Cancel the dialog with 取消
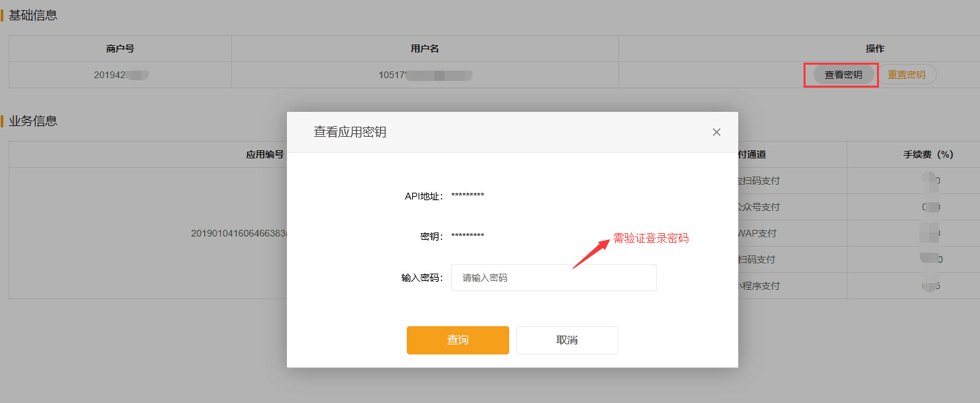Image resolution: width=980 pixels, height=403 pixels. pyautogui.click(x=566, y=340)
